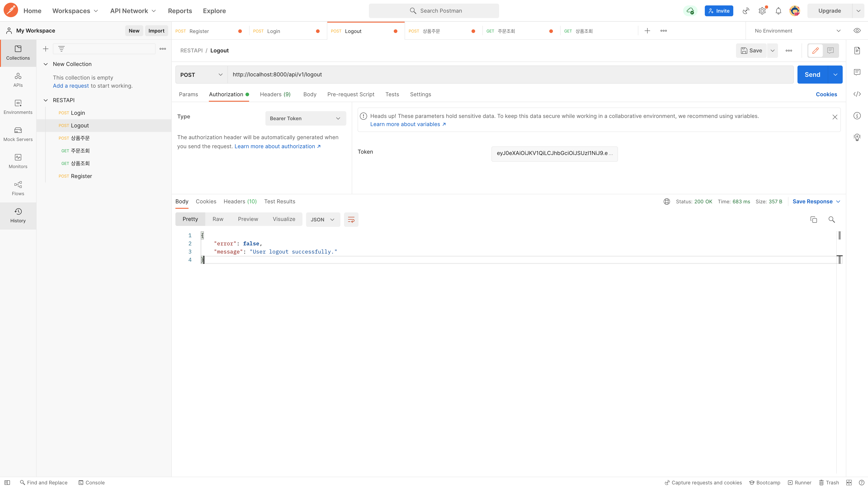Click the Send button
The image size is (868, 488).
tap(812, 75)
